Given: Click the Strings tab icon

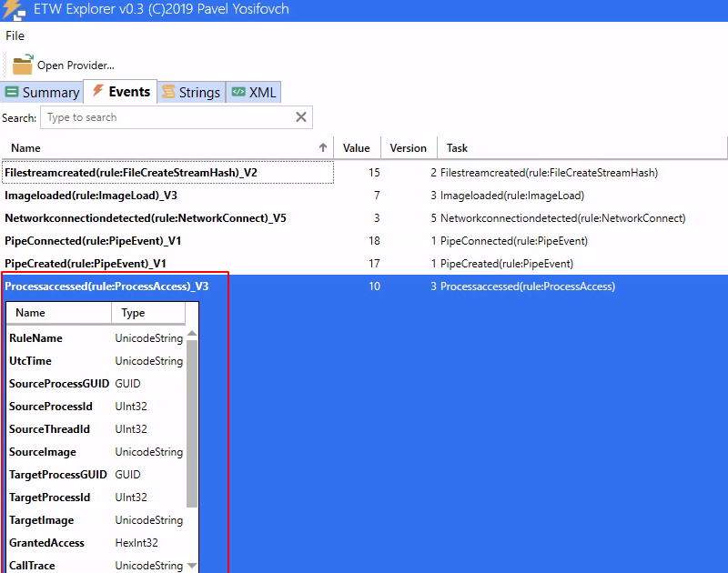Looking at the screenshot, I should tap(169, 92).
